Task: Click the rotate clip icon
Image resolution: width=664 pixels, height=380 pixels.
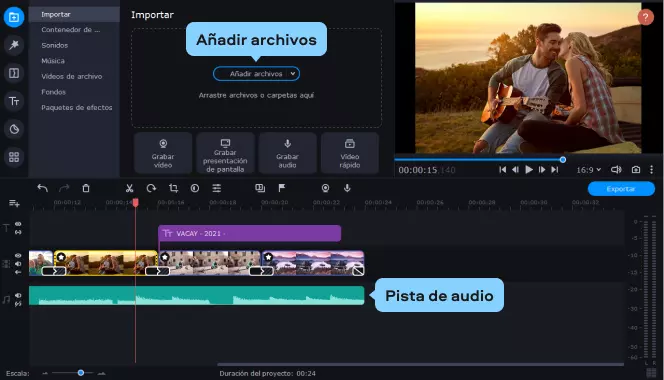Action: tap(151, 188)
